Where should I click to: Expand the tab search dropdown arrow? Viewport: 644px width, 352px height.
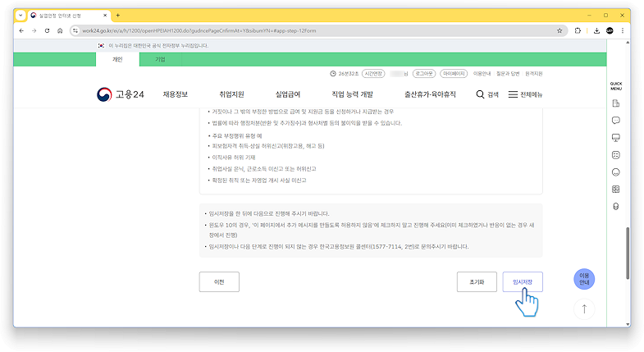coord(21,16)
